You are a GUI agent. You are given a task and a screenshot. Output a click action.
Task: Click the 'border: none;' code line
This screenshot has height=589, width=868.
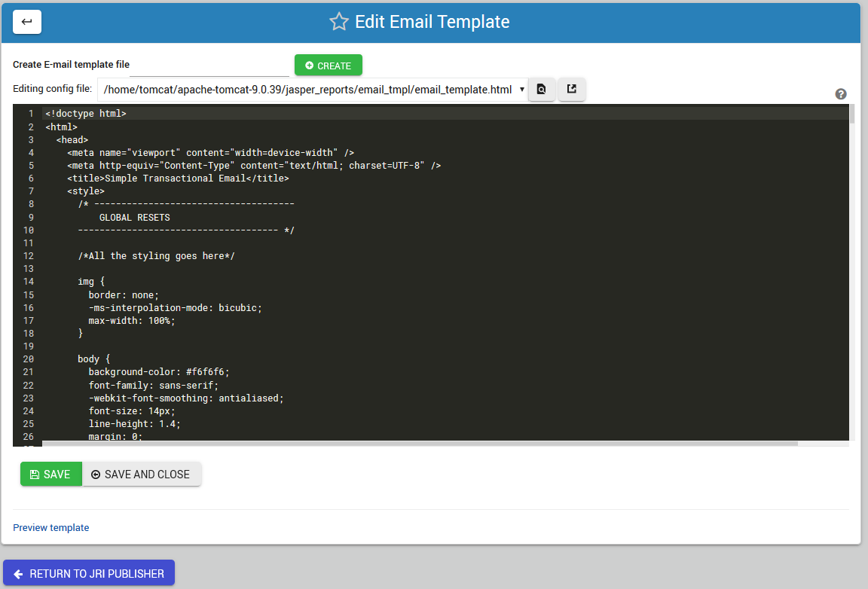pos(124,295)
